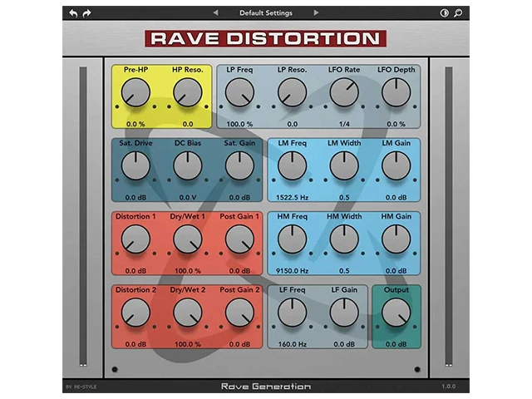Click the LM Freq value 1522.5 Hz
Viewport: 532px width, 399px height.
pyautogui.click(x=292, y=198)
